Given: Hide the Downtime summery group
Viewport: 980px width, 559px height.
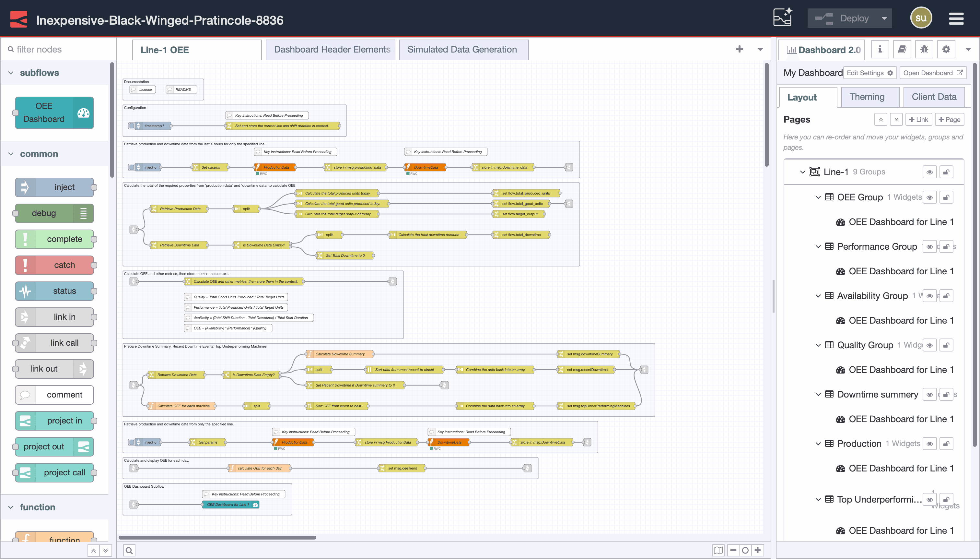Looking at the screenshot, I should tap(929, 394).
